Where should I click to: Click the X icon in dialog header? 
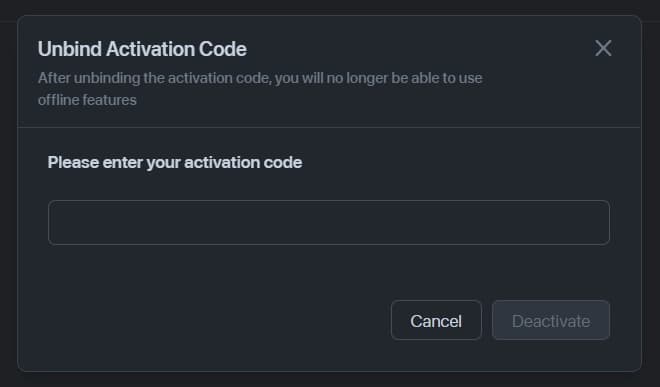pyautogui.click(x=603, y=48)
